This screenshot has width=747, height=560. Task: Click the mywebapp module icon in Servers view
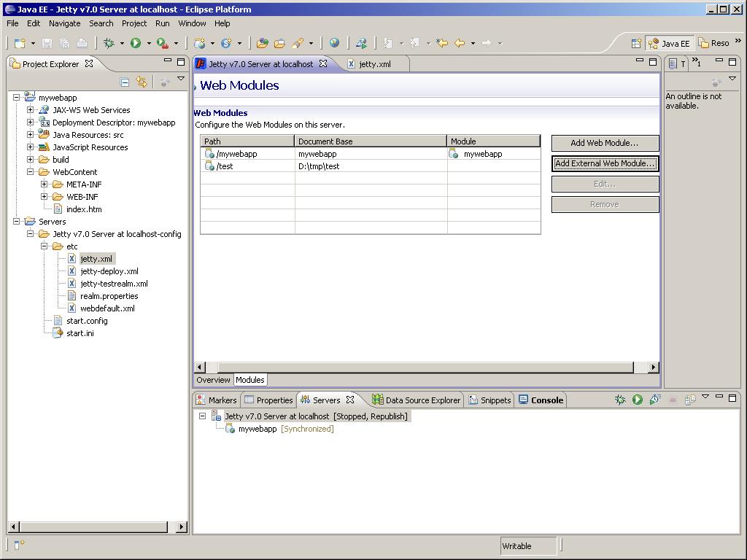230,429
